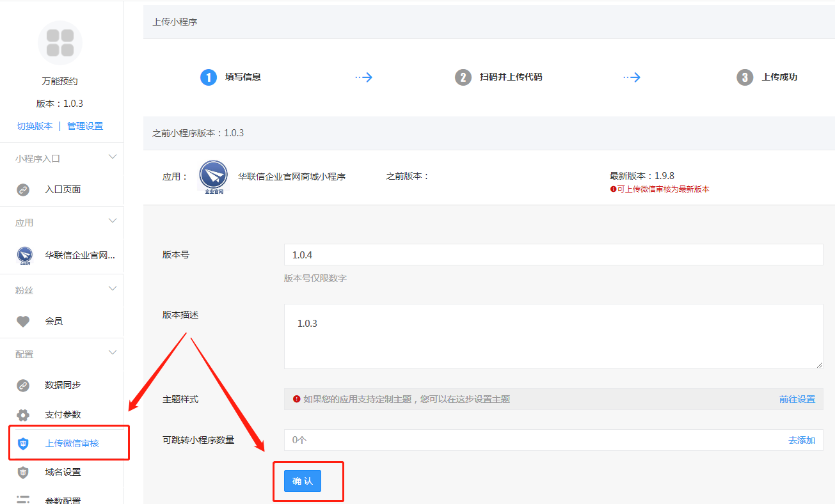Click the app logo beside 华联信企业官网 in sidebar
This screenshot has width=835, height=504.
[24, 255]
